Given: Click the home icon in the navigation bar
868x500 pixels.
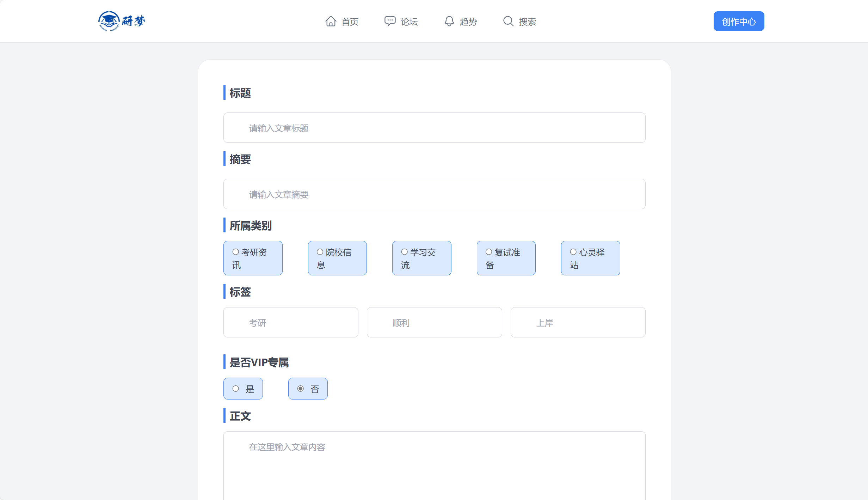Looking at the screenshot, I should click(331, 21).
